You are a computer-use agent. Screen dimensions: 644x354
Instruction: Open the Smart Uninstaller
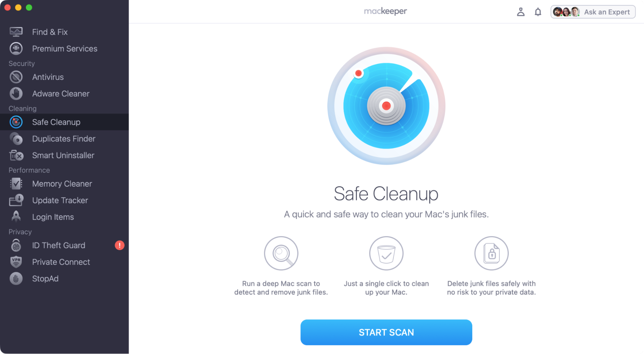pos(63,155)
